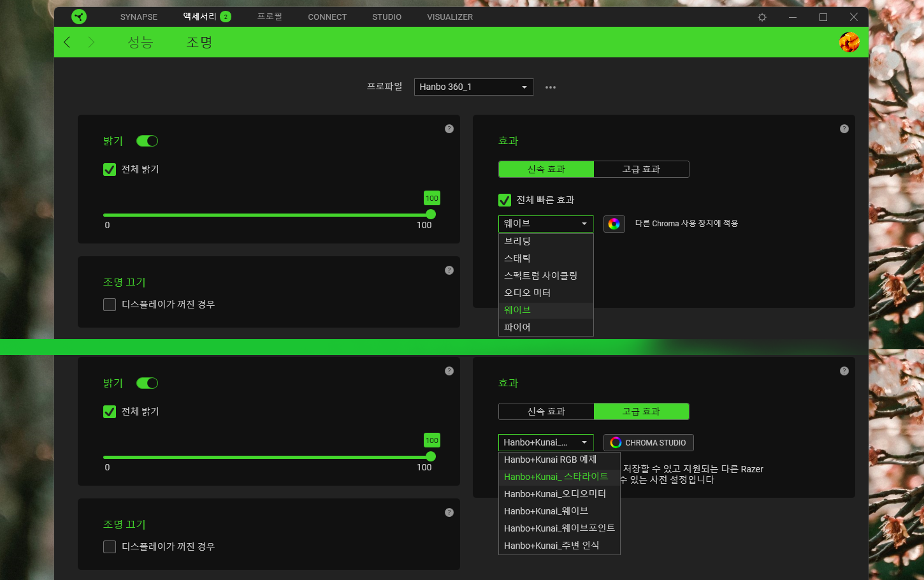Open the user avatar profile picture
The image size is (924, 580).
click(x=849, y=42)
